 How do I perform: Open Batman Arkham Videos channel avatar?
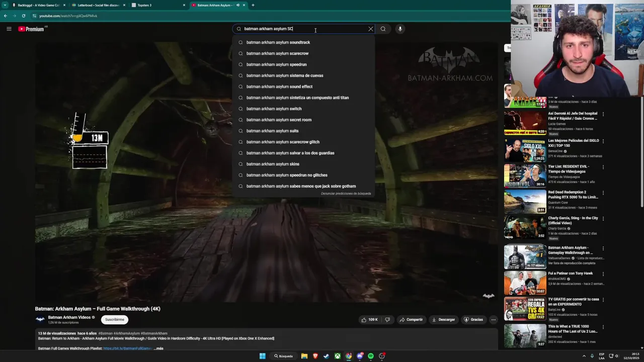(40, 319)
